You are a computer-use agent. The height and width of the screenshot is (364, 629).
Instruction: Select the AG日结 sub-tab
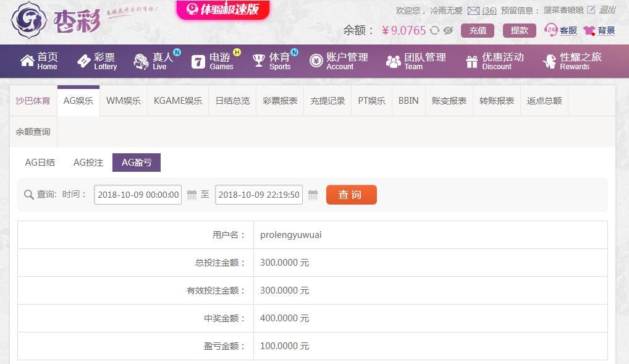[x=40, y=163]
